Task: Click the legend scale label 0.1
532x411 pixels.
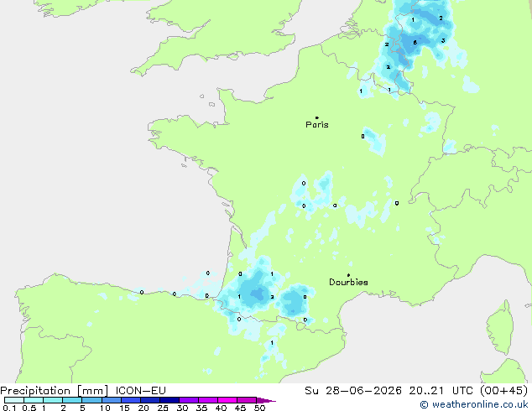Action: [9, 408]
